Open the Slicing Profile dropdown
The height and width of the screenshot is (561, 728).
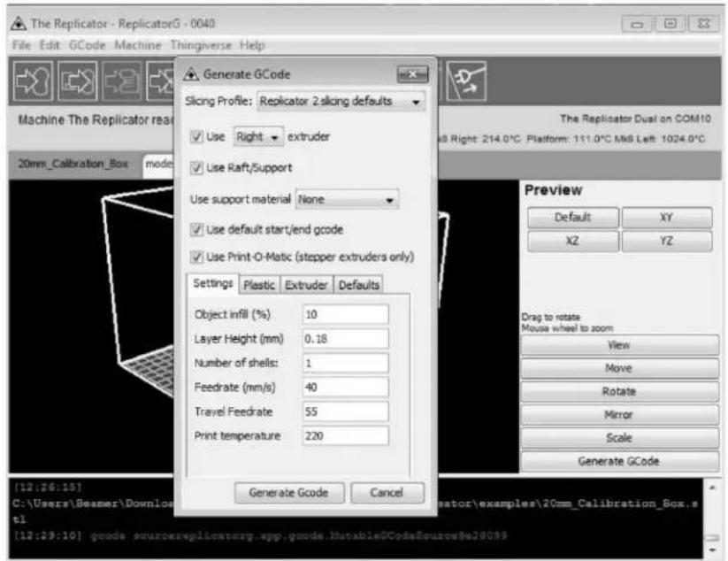[341, 101]
